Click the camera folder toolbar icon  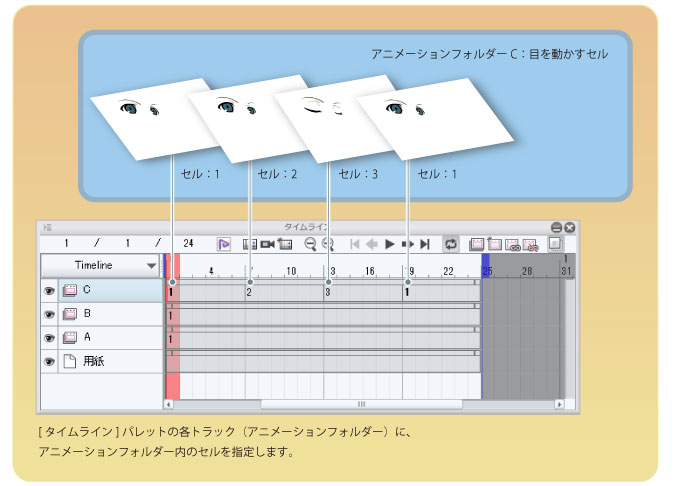coord(267,244)
